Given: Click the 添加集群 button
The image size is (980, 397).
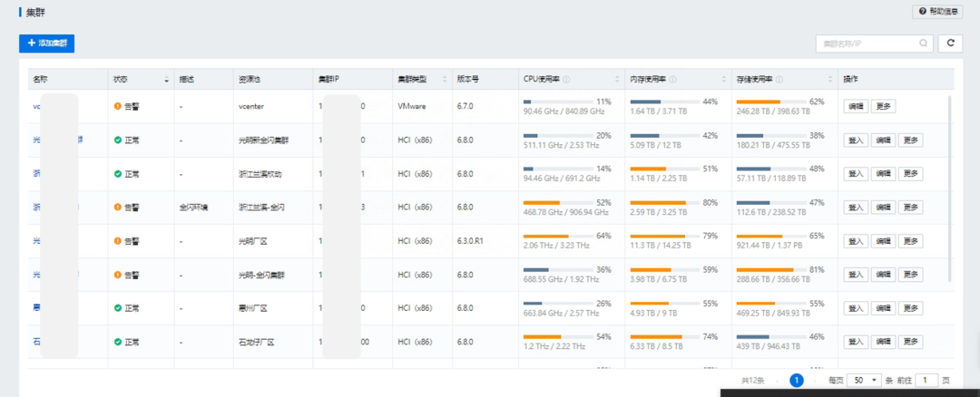Looking at the screenshot, I should 46,43.
